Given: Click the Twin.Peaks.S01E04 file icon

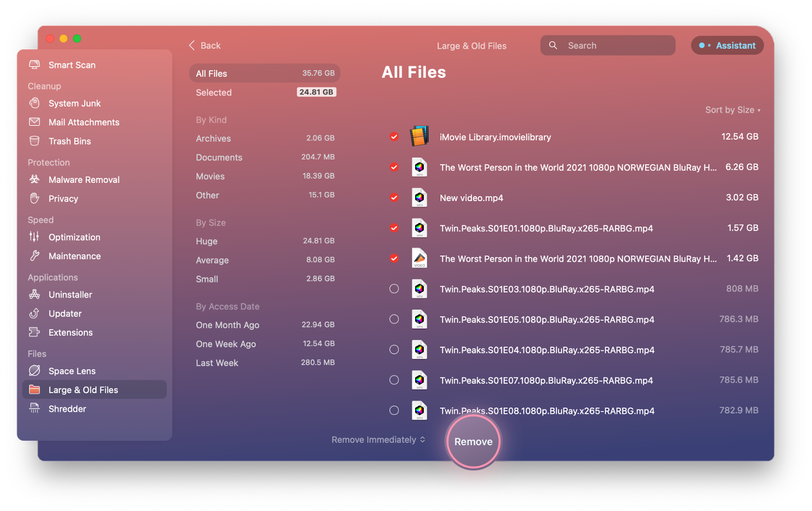Looking at the screenshot, I should click(x=419, y=349).
